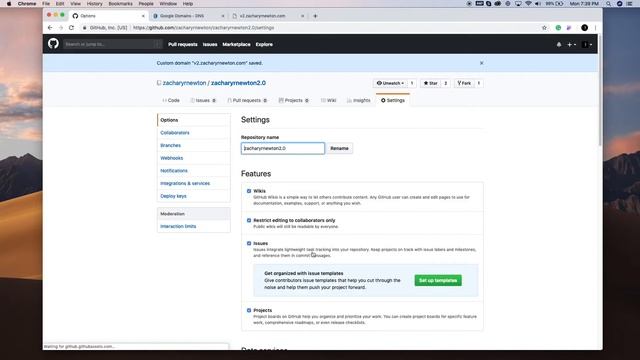Open Marketplace in the top navigation
The height and width of the screenshot is (360, 640).
tap(236, 44)
